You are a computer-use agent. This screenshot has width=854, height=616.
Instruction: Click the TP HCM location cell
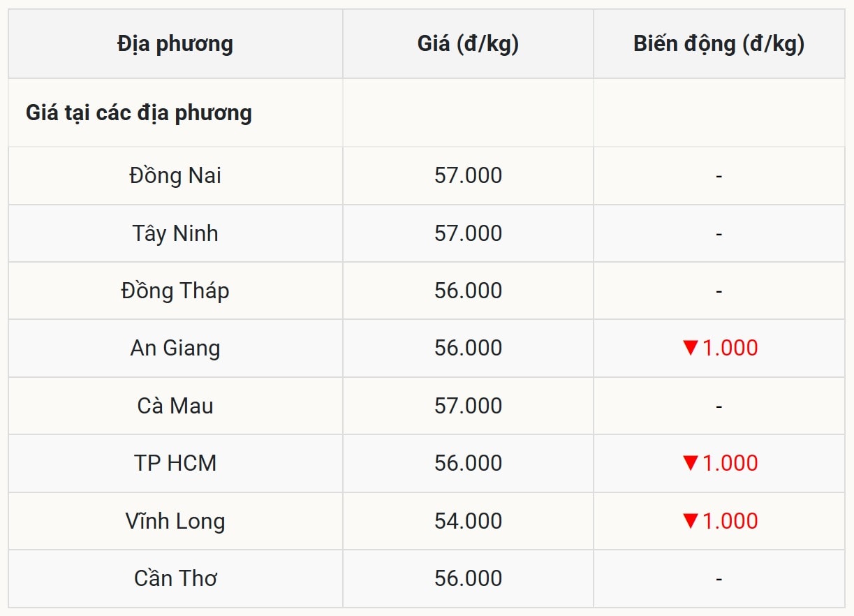pyautogui.click(x=175, y=463)
